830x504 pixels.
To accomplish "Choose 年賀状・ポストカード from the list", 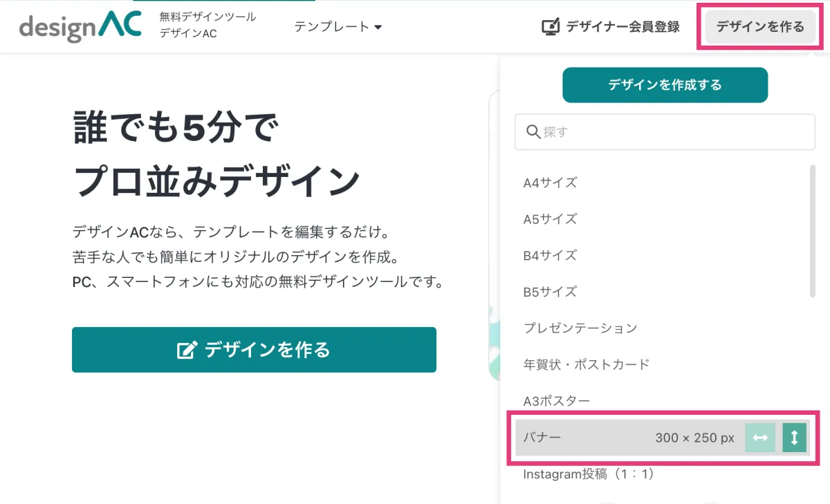I will (584, 364).
